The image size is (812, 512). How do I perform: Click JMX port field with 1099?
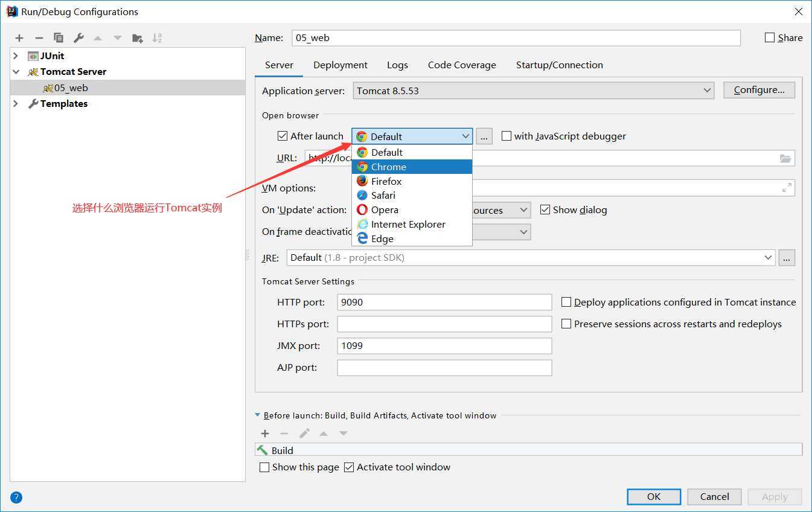click(445, 346)
